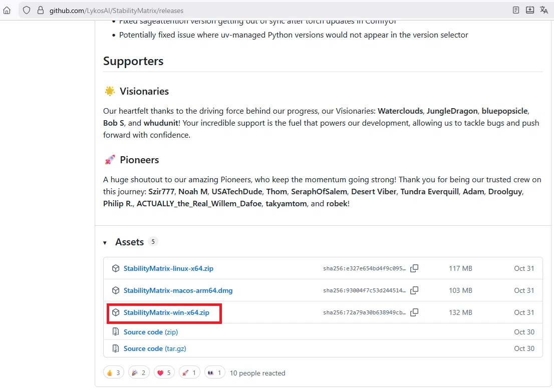This screenshot has width=554, height=392.
Task: Click the Visionaries heading
Action: [x=144, y=91]
